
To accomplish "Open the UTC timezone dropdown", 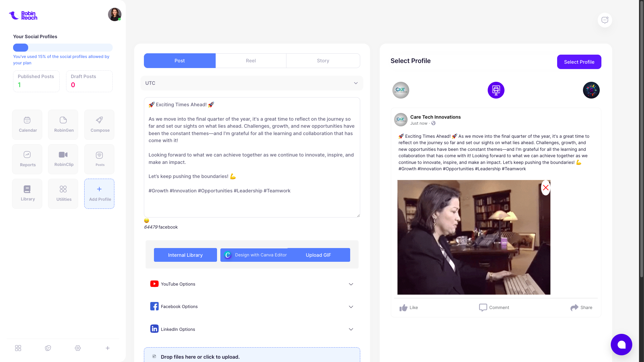I will (x=252, y=83).
